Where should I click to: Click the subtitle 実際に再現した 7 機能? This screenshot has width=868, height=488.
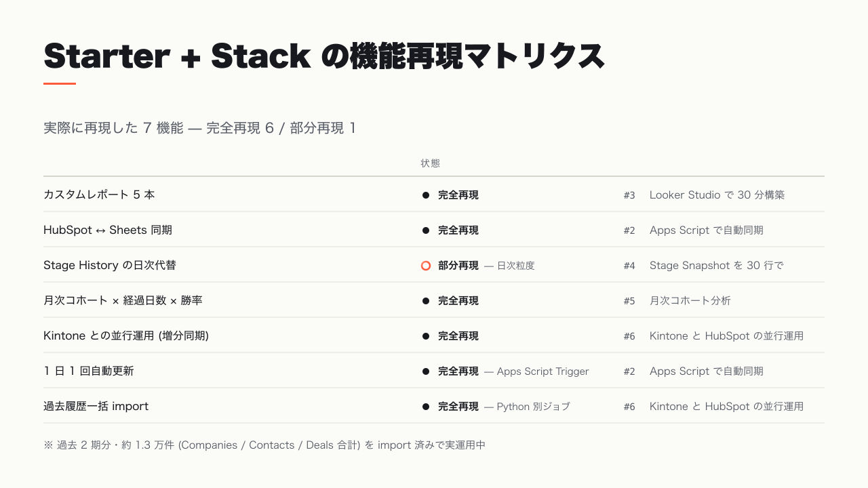coord(113,127)
